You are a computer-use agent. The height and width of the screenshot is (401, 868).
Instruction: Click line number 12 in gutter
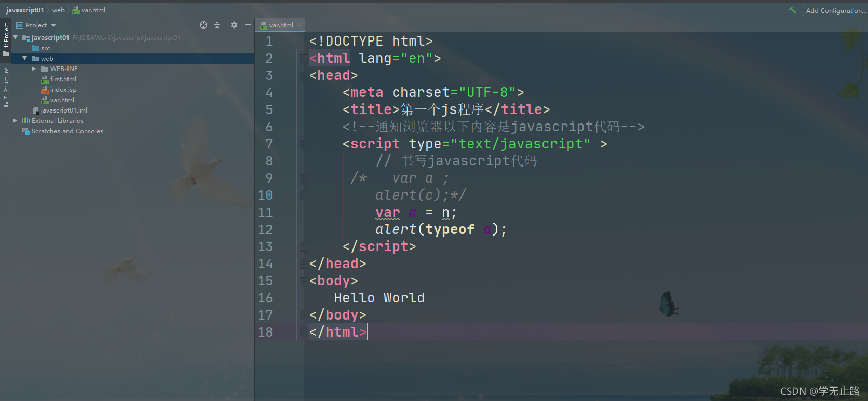265,229
